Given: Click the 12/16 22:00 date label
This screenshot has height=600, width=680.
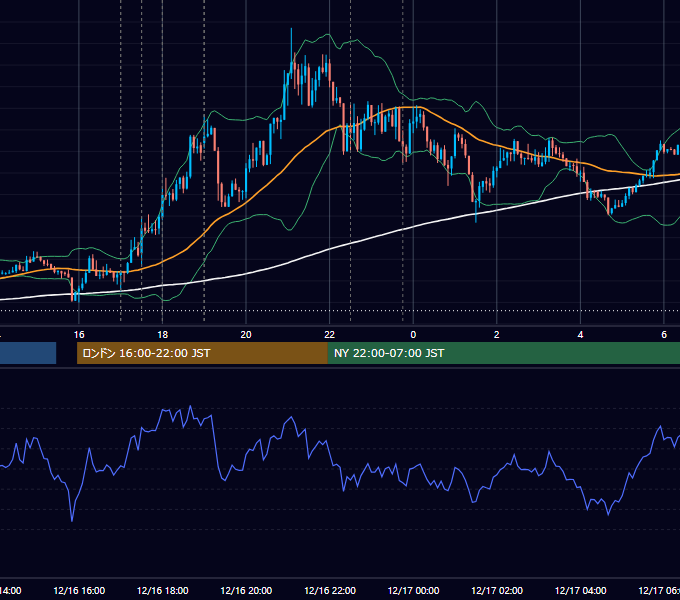Looking at the screenshot, I should pos(330,590).
